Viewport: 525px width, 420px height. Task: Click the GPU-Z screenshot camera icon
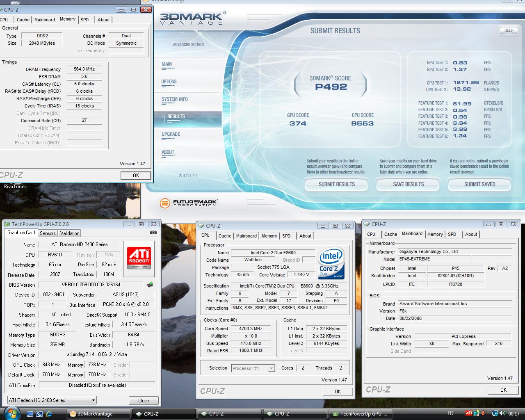click(x=153, y=233)
